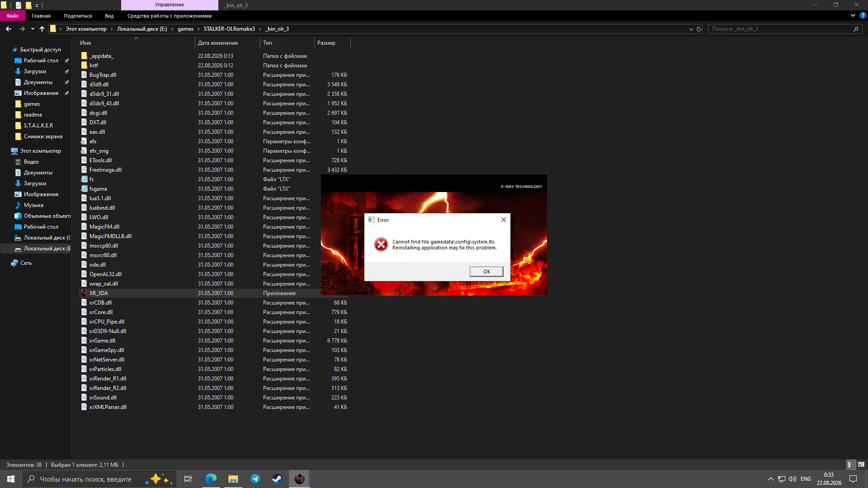The height and width of the screenshot is (488, 868).
Task: Open the Вид ribbon tab
Action: point(109,16)
